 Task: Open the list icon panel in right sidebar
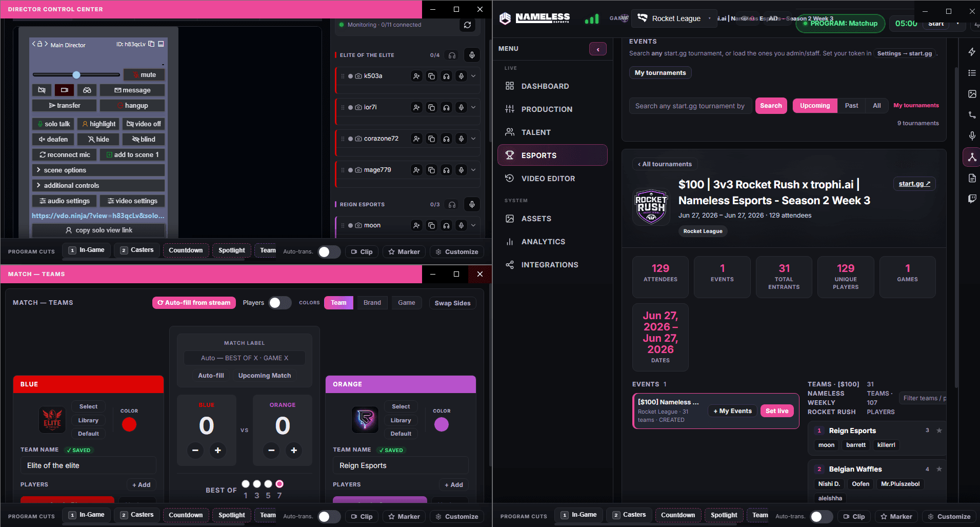pos(972,73)
